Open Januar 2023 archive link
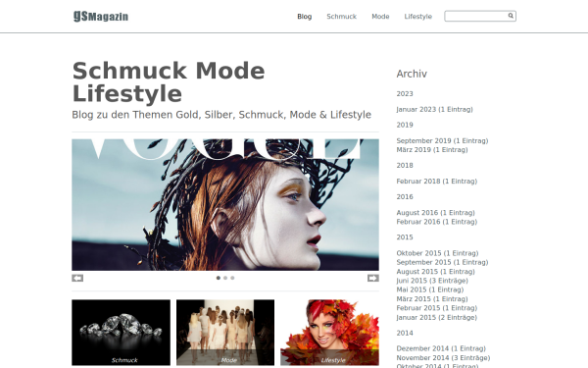Image resolution: width=588 pixels, height=368 pixels. pos(434,109)
